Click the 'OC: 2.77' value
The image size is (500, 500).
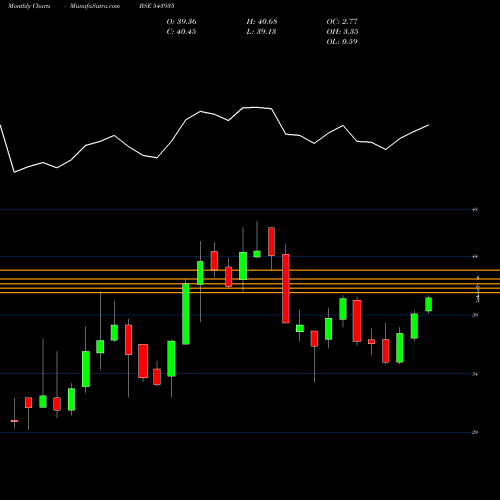(342, 22)
